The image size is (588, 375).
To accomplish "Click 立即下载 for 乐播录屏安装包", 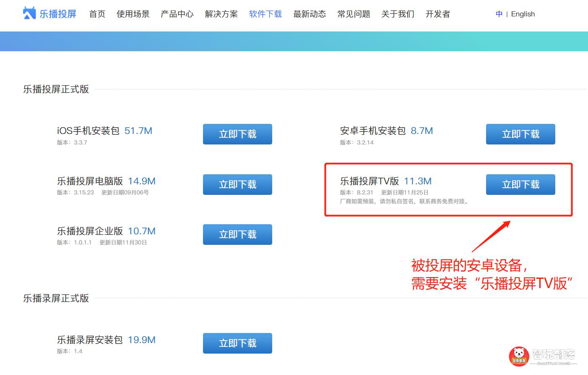I will pos(237,343).
